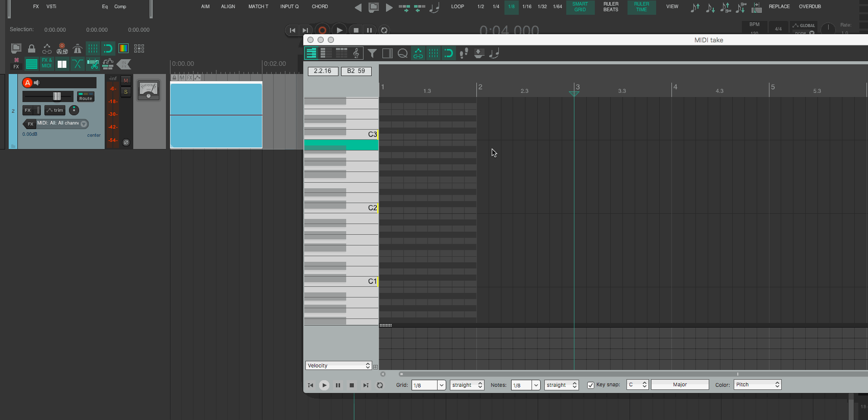Image resolution: width=868 pixels, height=420 pixels.
Task: Click the quantize icon in MIDI editor
Action: tap(403, 53)
